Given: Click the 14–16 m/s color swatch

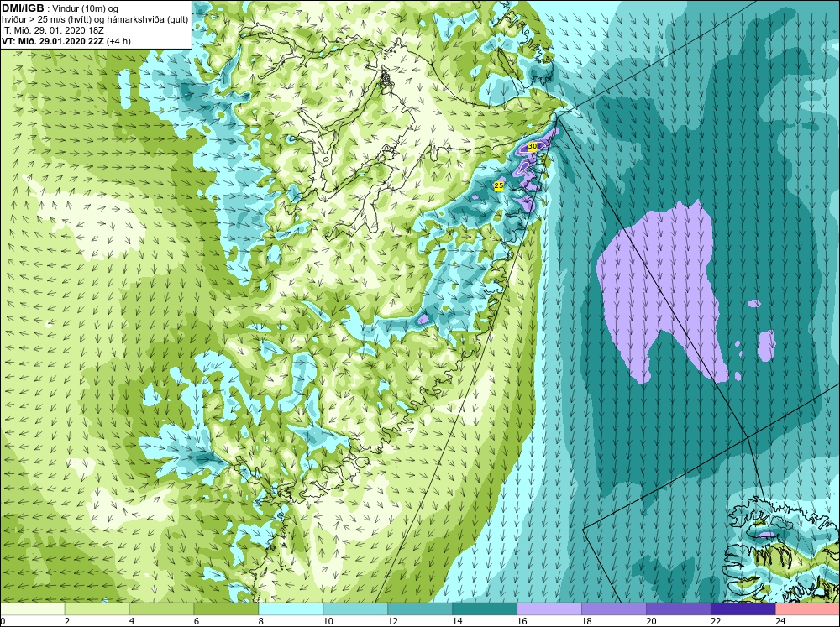Looking at the screenshot, I should click(485, 609).
